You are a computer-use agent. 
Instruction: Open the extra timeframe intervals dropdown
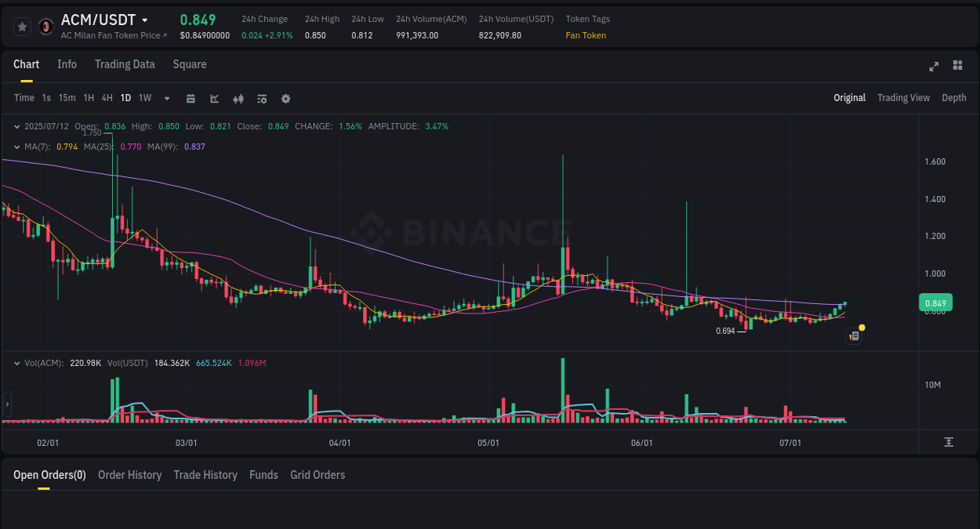tap(166, 98)
